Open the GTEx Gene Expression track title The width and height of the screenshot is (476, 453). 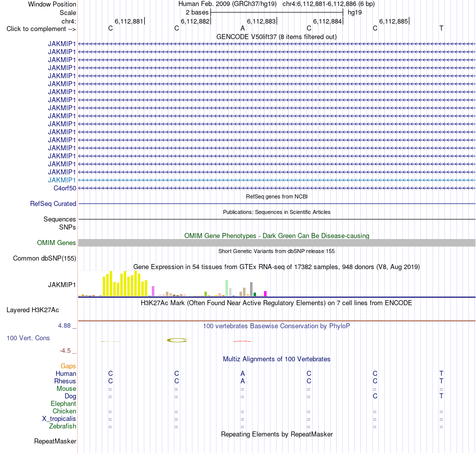coord(277,267)
